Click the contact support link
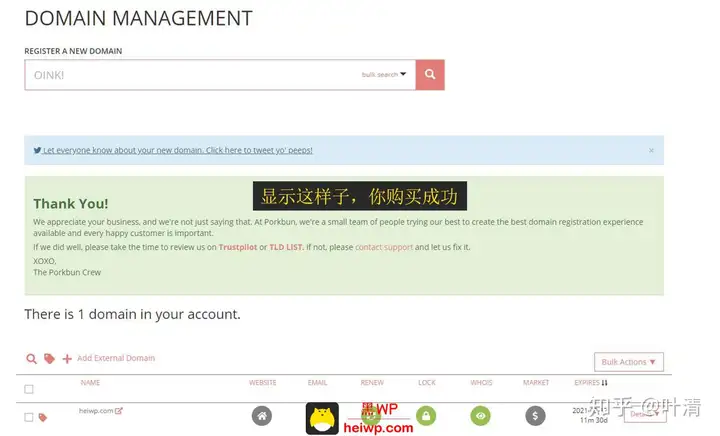Screen dimensions: 720x436 (x=384, y=247)
